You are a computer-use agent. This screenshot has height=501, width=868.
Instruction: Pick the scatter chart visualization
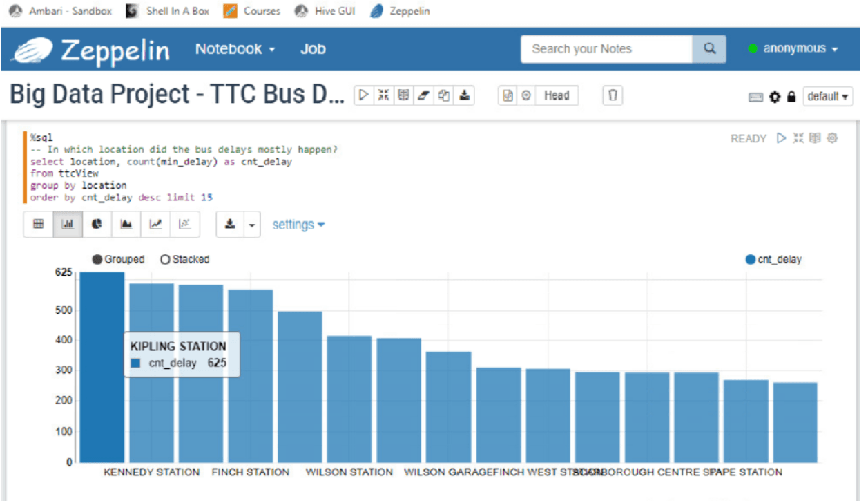(x=185, y=225)
